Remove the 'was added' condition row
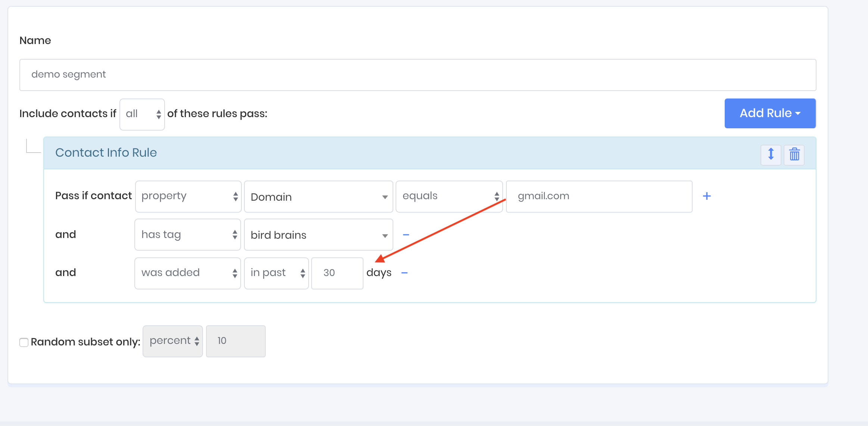This screenshot has height=426, width=868. point(404,273)
